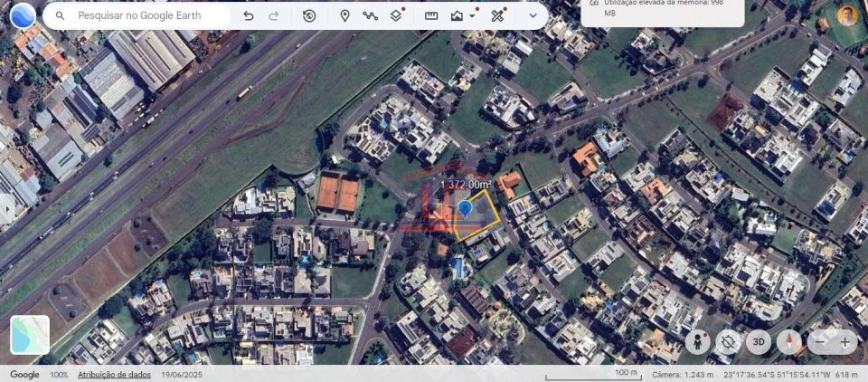Click the 100 m scale bar

592,376
